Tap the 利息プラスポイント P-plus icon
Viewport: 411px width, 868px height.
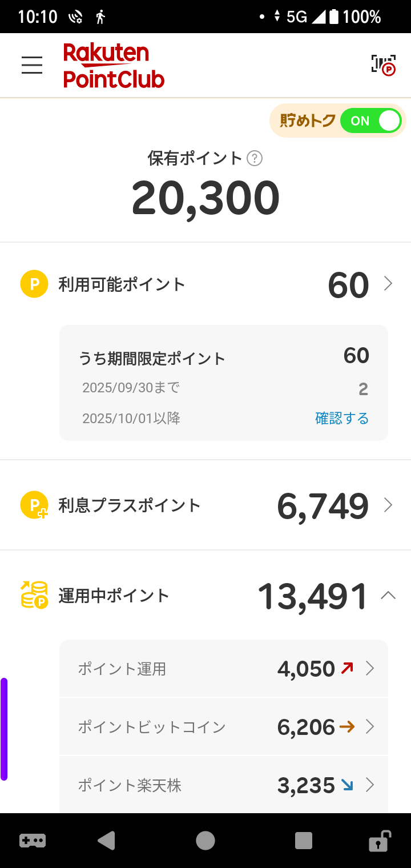click(x=34, y=505)
